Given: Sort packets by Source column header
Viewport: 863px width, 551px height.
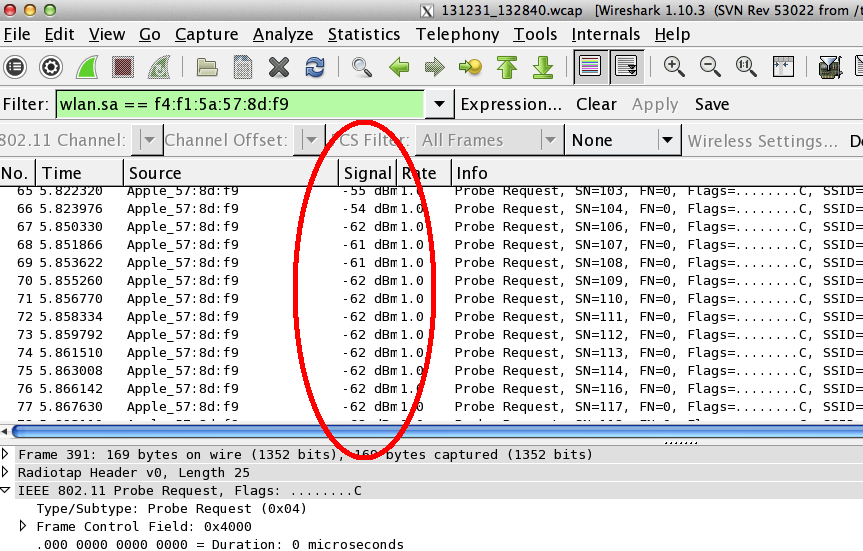Looking at the screenshot, I should click(231, 173).
